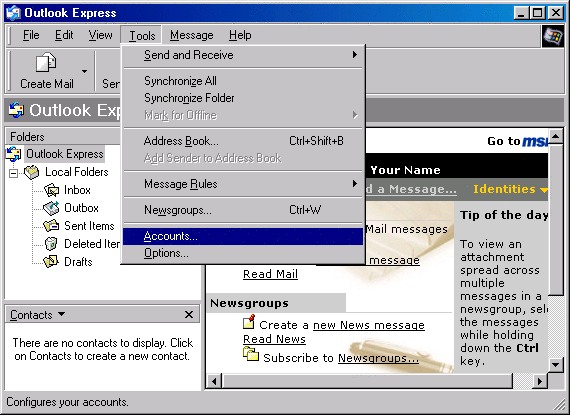
Task: Click the Outlook Express banner icon
Action: point(16,110)
